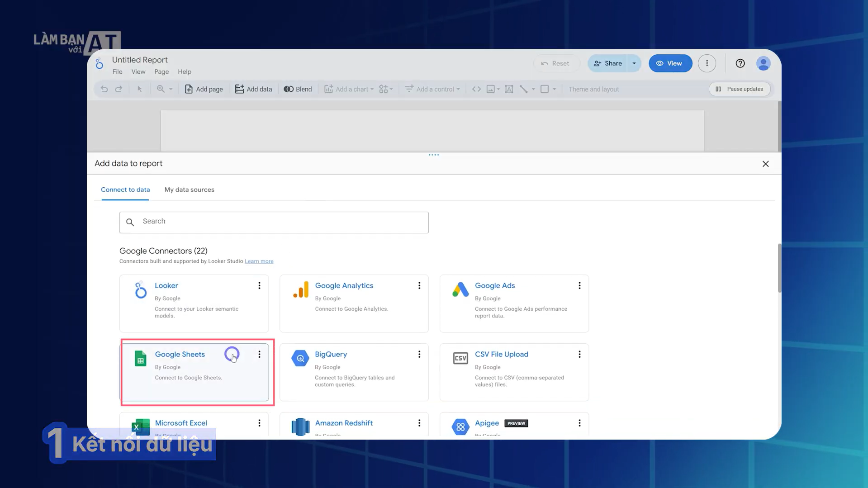The height and width of the screenshot is (488, 868).
Task: Close the Add data to report panel
Action: (765, 164)
